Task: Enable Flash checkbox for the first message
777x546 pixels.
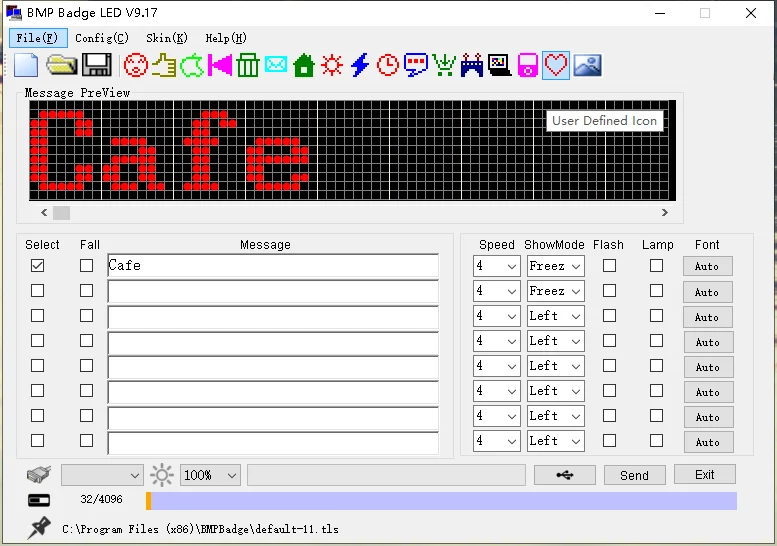Action: (609, 266)
